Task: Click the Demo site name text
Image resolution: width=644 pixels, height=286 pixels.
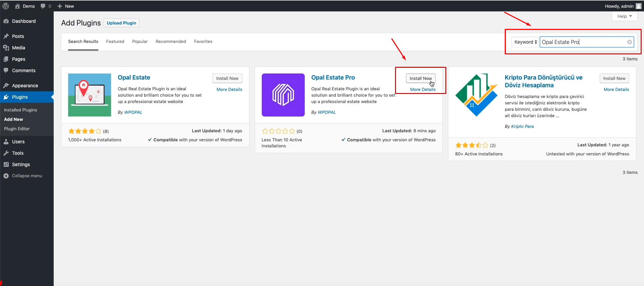Action: [x=29, y=6]
